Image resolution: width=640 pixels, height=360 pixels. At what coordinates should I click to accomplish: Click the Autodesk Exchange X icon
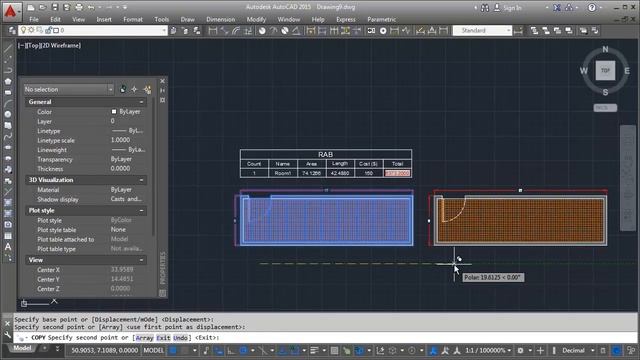(x=557, y=8)
